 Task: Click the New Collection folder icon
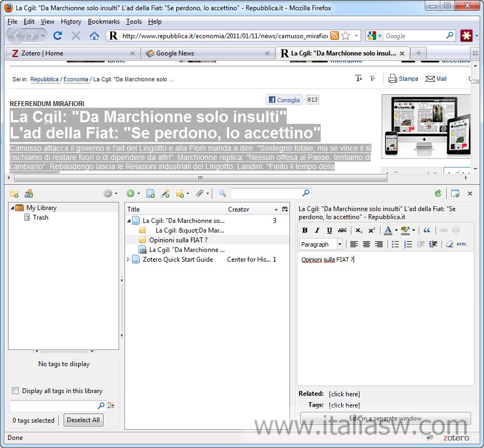pos(14,194)
